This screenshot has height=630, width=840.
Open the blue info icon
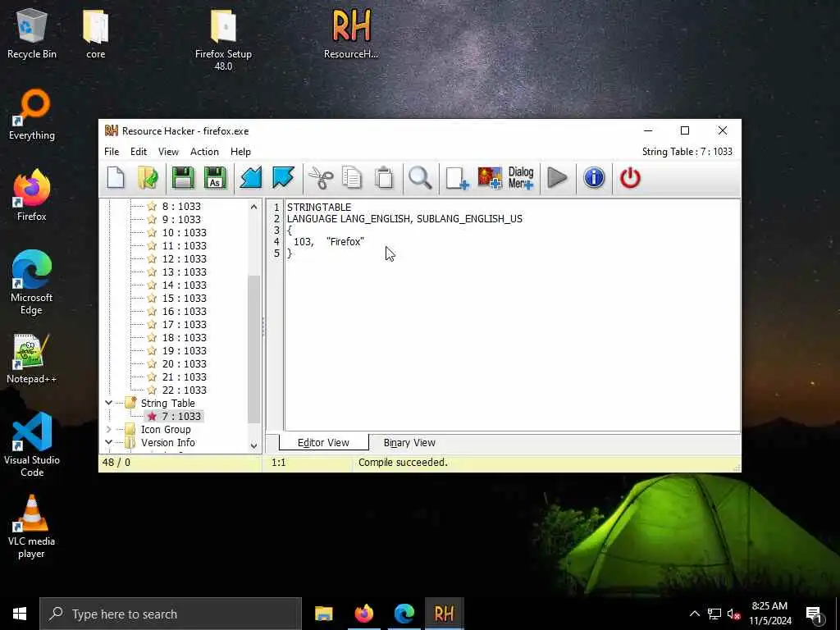click(594, 178)
